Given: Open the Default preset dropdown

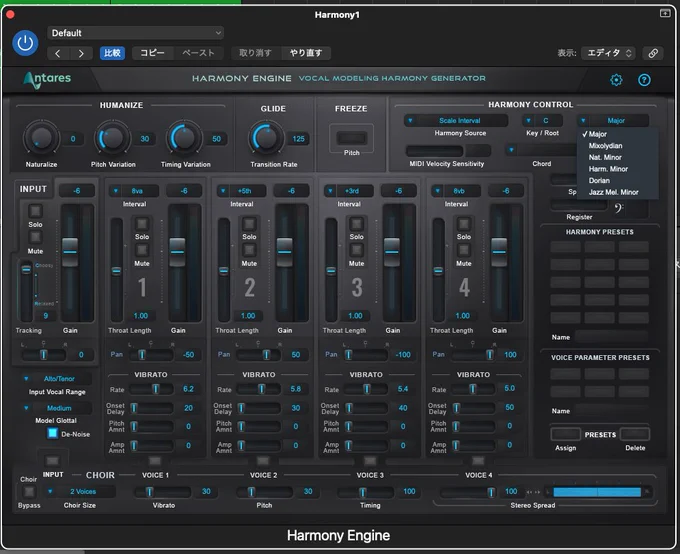Looking at the screenshot, I should coord(136,33).
